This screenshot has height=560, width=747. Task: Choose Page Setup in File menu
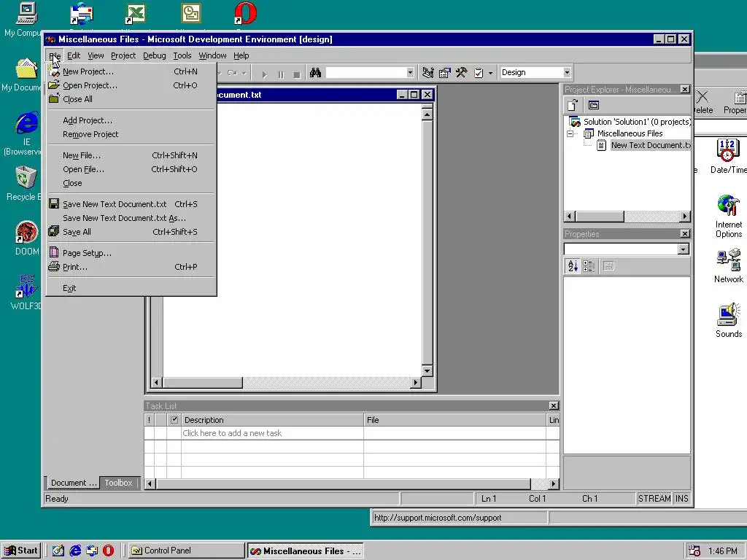point(131,253)
